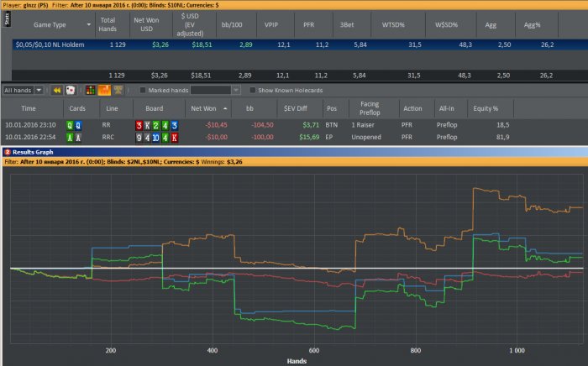The image size is (588, 366).
Task: Enable the Show Known Holecards checkbox
Action: [x=252, y=91]
